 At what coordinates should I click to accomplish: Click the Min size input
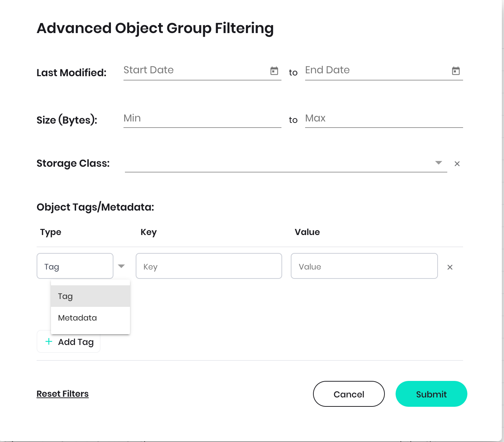click(202, 119)
